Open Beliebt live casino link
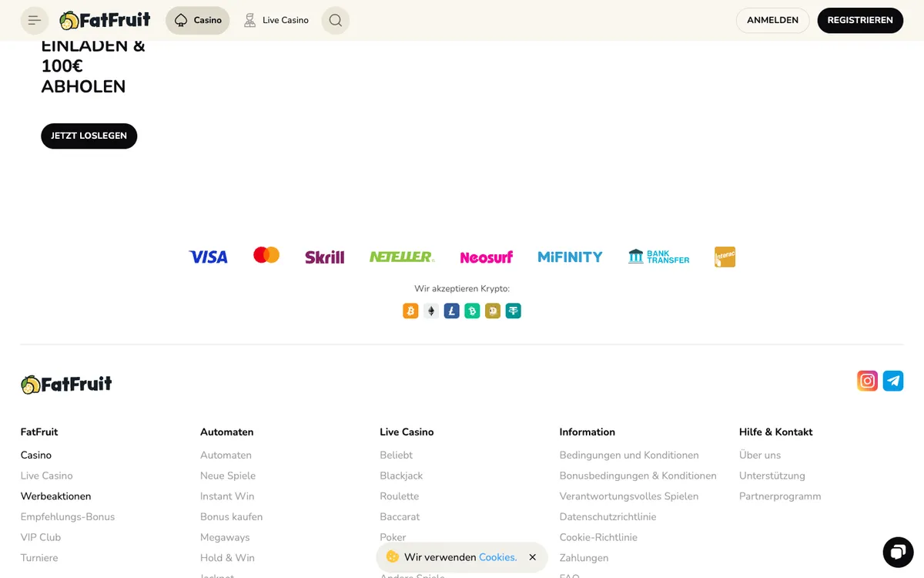Image resolution: width=924 pixels, height=578 pixels. tap(397, 455)
